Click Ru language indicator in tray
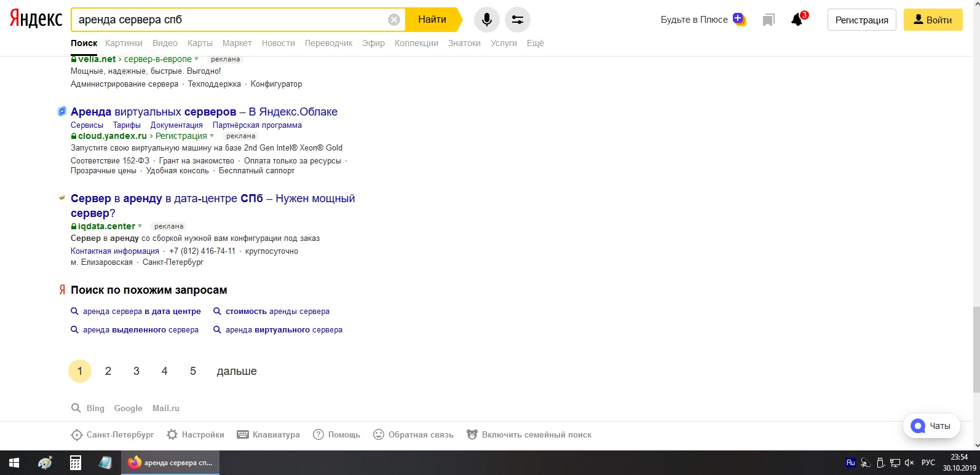980x475 pixels. click(851, 463)
